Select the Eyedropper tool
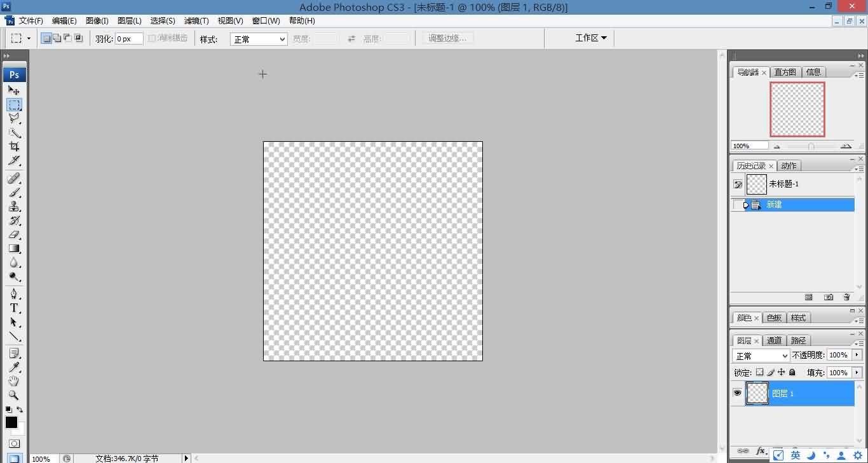Screen dimensions: 868x463 (14, 367)
